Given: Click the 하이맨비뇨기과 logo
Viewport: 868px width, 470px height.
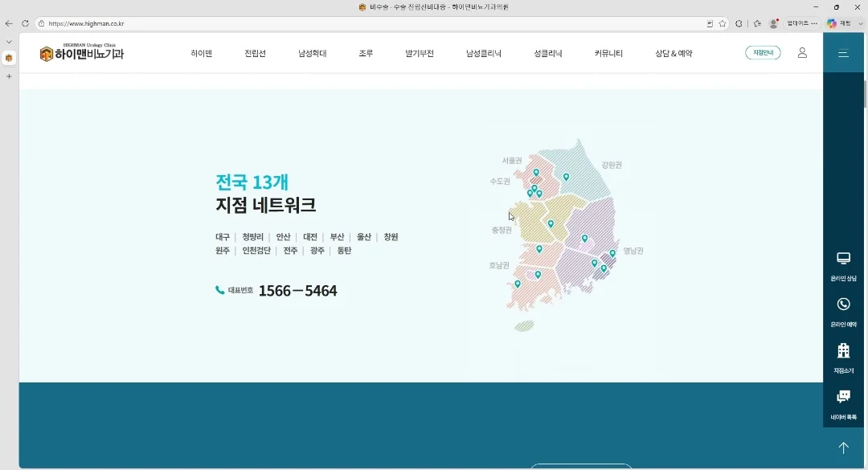Looking at the screenshot, I should (82, 52).
